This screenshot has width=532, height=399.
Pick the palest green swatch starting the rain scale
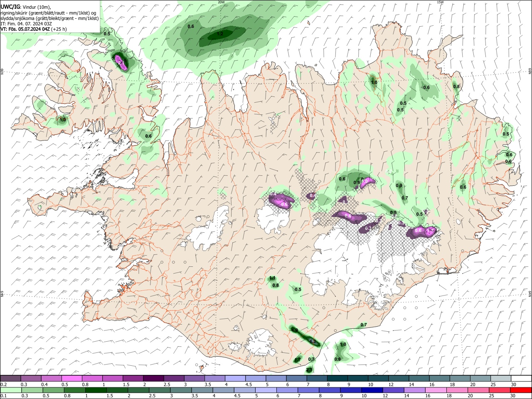pos(11,390)
